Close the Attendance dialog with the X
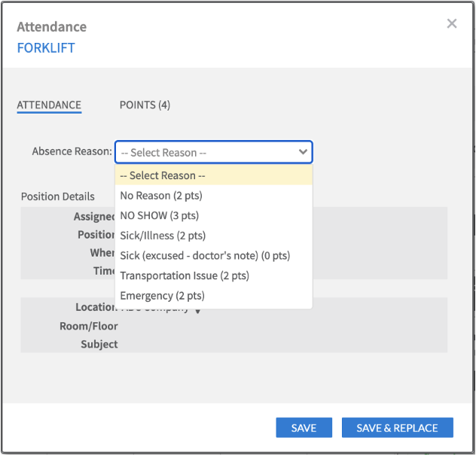Screen dimensions: 476x456 coord(452,23)
